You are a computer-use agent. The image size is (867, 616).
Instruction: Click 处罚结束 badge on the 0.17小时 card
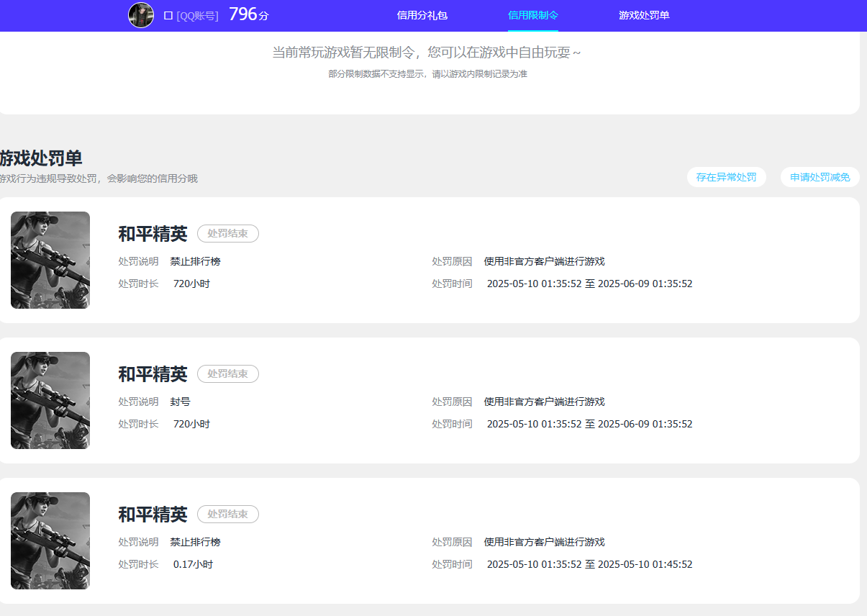[x=228, y=515]
